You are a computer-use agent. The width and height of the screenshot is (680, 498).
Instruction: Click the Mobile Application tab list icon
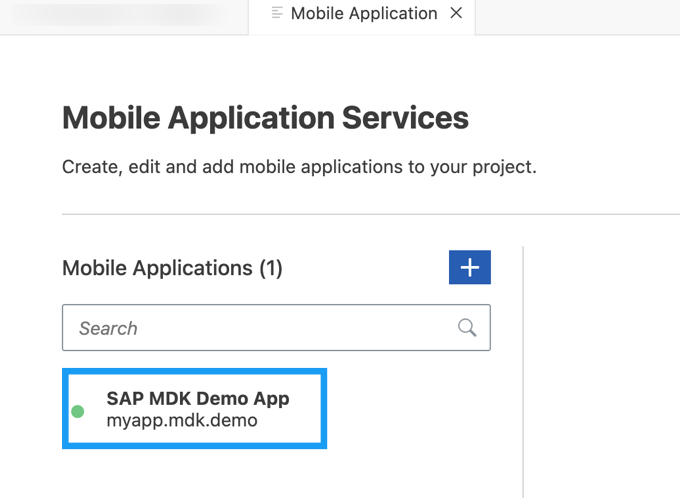277,13
